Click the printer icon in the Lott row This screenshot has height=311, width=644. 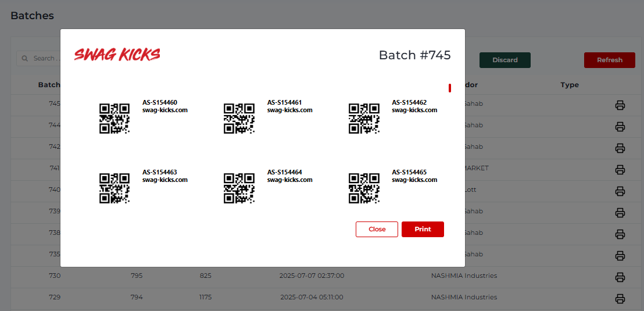click(x=620, y=191)
